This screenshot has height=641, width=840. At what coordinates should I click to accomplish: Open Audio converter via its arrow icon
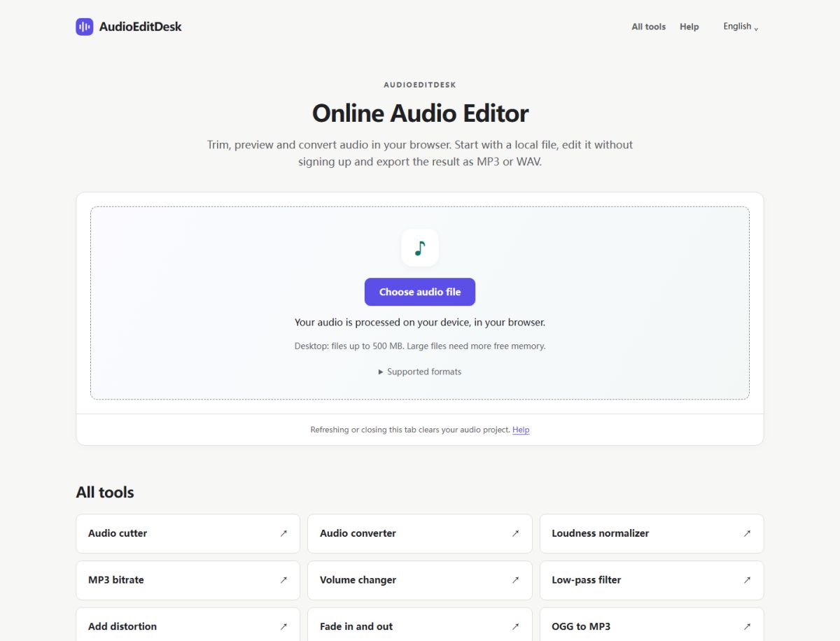(515, 533)
